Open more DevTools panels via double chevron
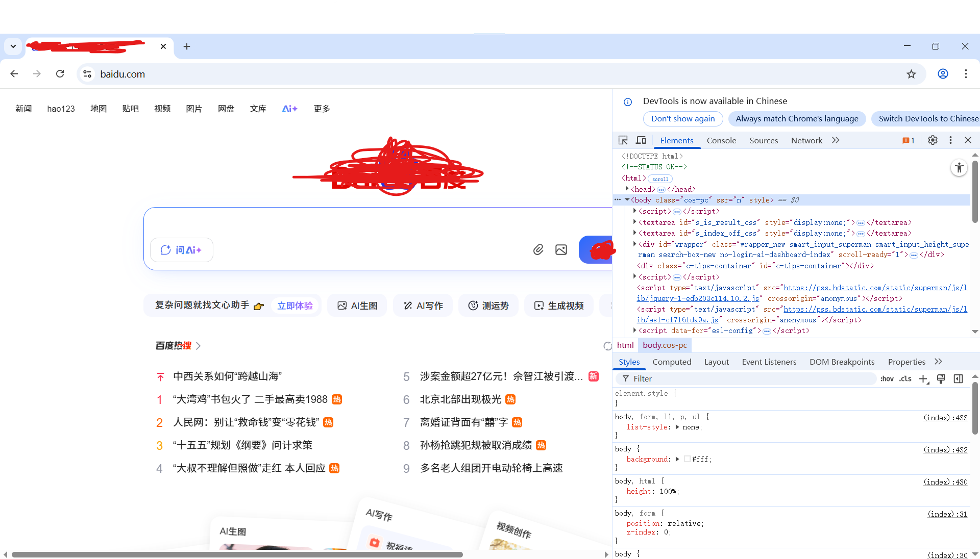980x559 pixels. coord(836,140)
